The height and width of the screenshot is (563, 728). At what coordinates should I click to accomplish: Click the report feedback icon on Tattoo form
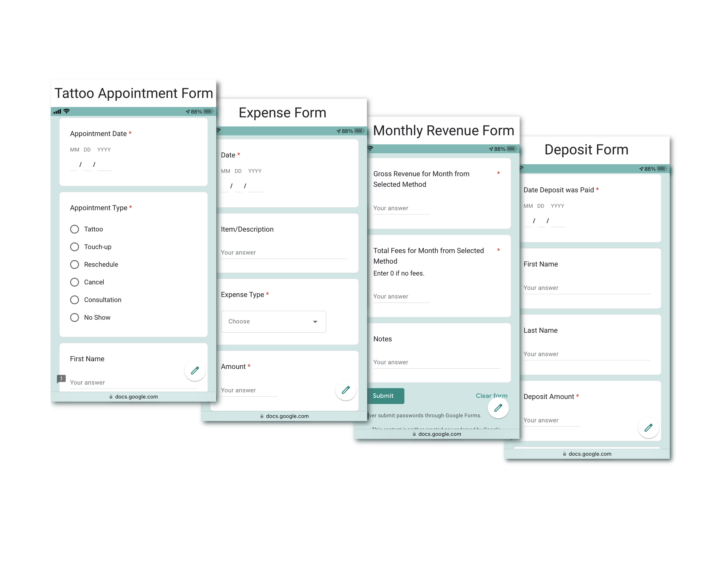61,379
